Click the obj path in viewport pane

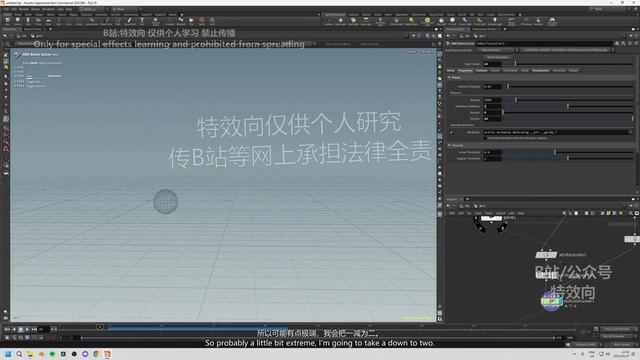pyautogui.click(x=23, y=36)
